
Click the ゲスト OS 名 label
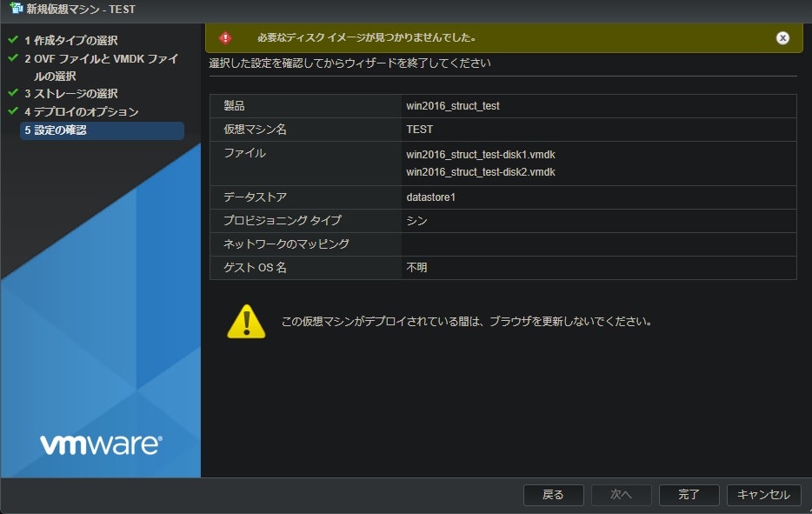(255, 268)
